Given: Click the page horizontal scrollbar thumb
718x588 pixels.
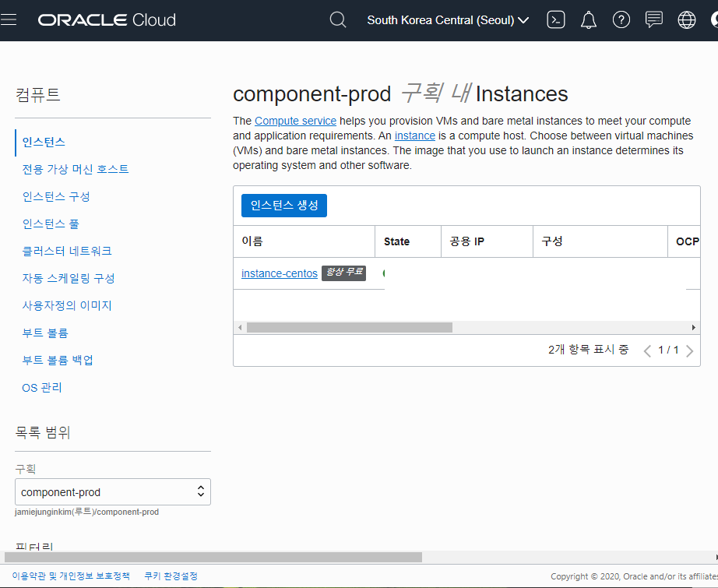Looking at the screenshot, I should (213, 558).
